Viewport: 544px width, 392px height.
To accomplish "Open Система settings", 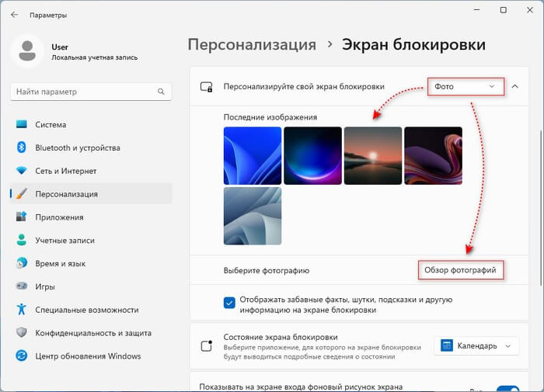I will click(91, 124).
